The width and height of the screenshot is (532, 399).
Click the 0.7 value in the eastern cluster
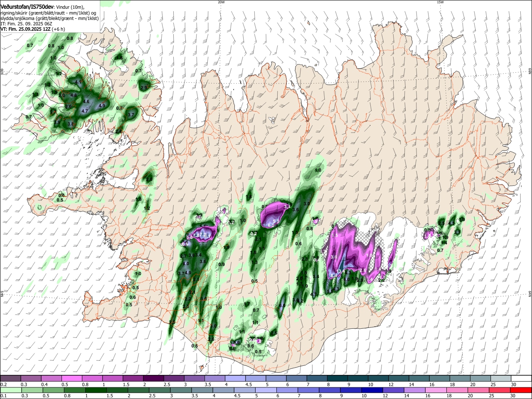click(x=441, y=250)
